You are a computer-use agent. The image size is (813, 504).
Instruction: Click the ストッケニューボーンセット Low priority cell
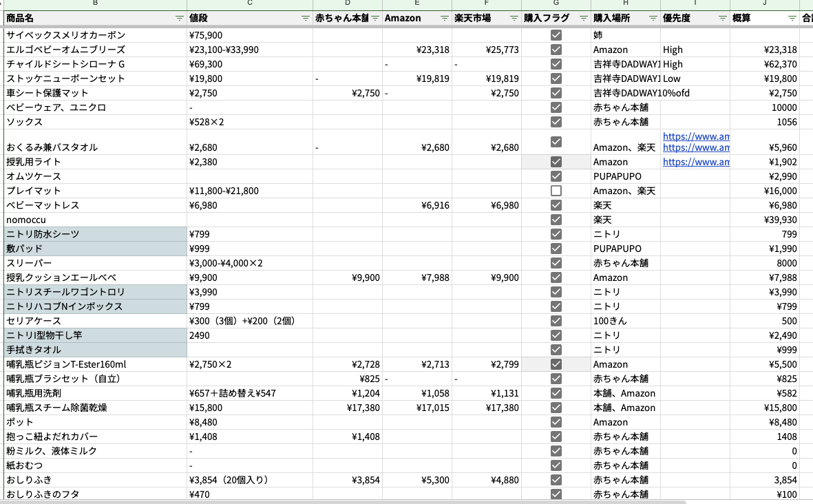pos(695,78)
